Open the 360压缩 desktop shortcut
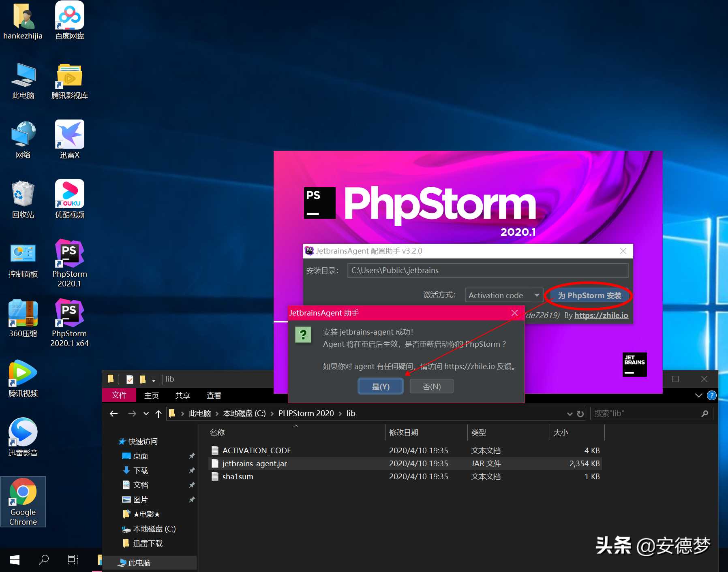Image resolution: width=728 pixels, height=572 pixels. [23, 319]
